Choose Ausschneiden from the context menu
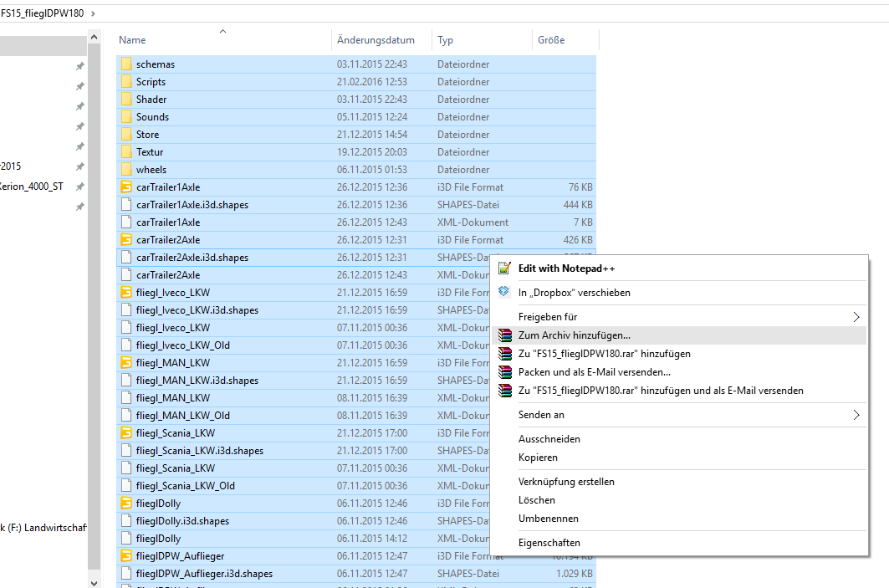 549,439
